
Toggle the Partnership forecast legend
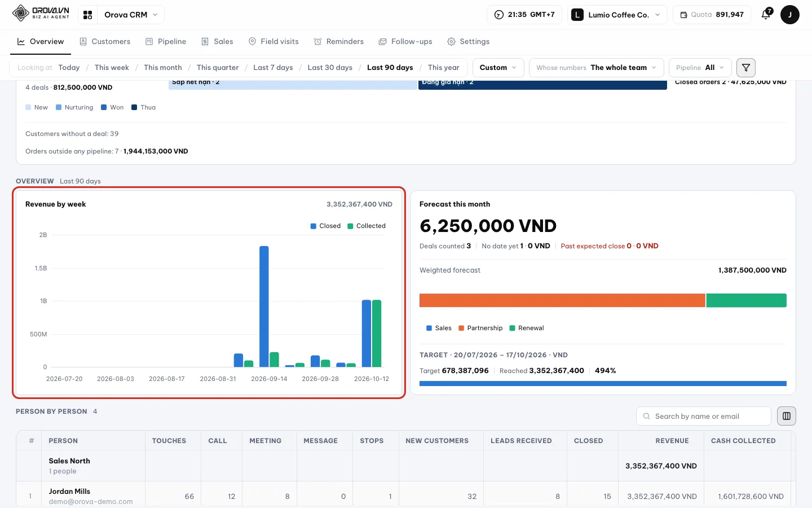[x=480, y=328]
